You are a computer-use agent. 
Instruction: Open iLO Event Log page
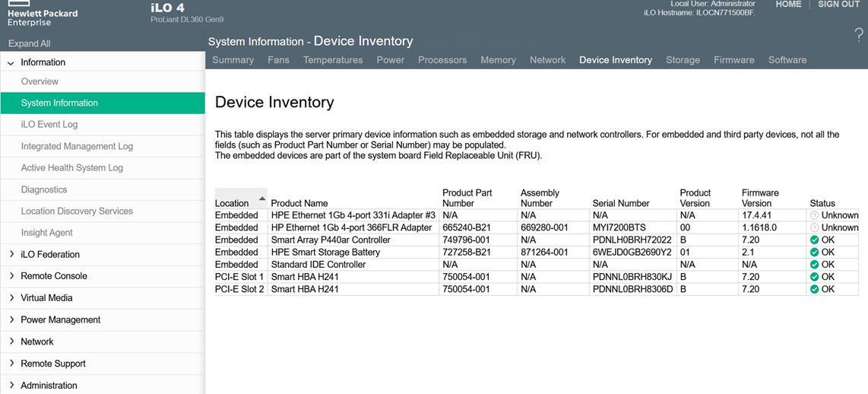pos(49,124)
